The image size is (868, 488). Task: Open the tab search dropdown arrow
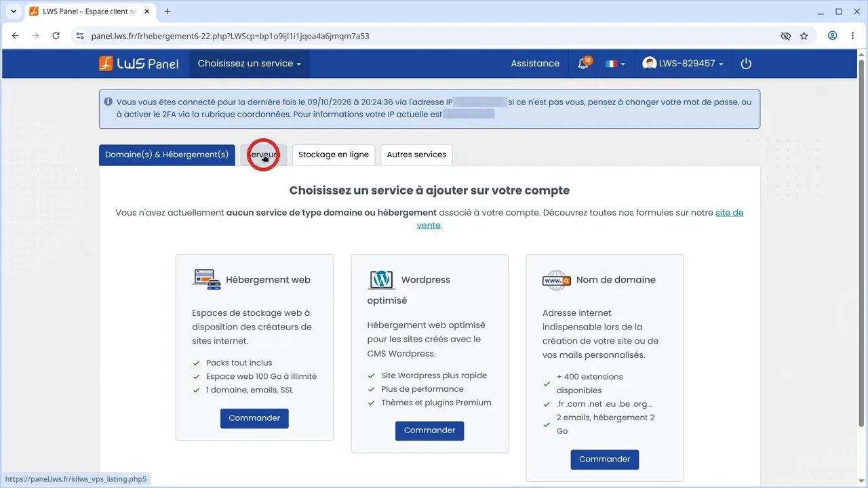pos(13,12)
